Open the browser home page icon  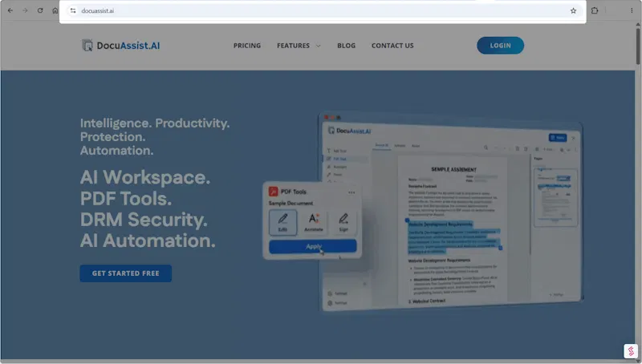point(55,10)
